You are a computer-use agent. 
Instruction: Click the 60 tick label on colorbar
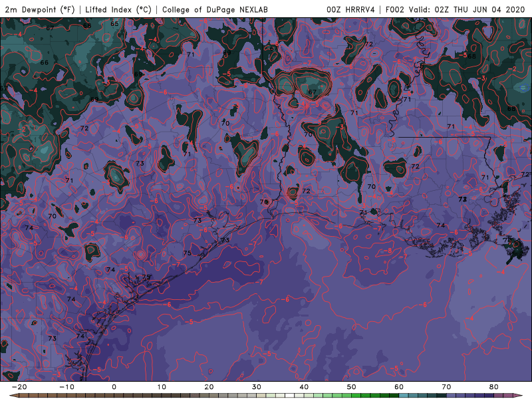(399, 387)
